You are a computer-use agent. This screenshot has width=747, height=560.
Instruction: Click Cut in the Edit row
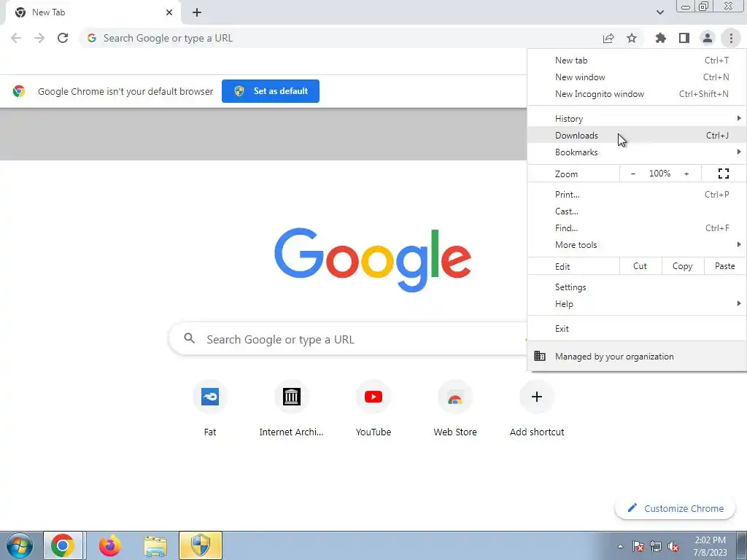(x=640, y=266)
